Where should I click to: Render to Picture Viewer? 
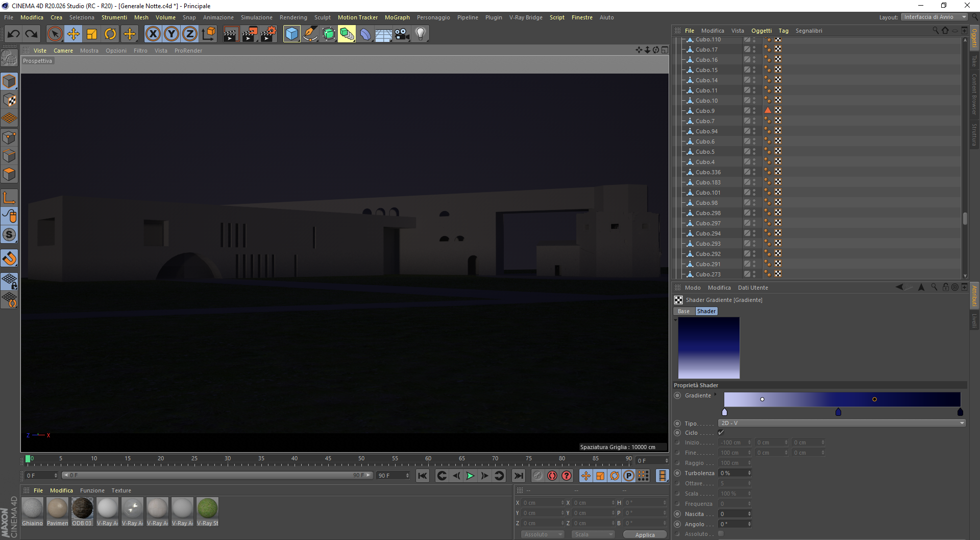click(x=250, y=34)
